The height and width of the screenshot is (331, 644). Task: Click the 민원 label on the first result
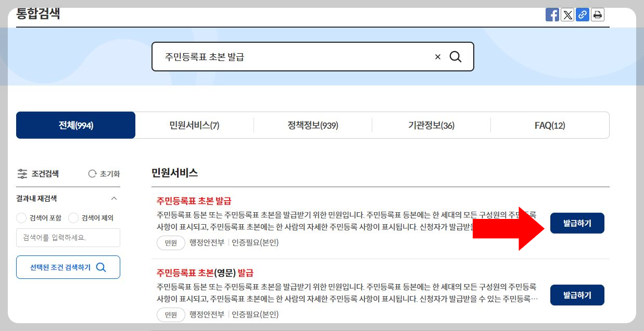171,242
